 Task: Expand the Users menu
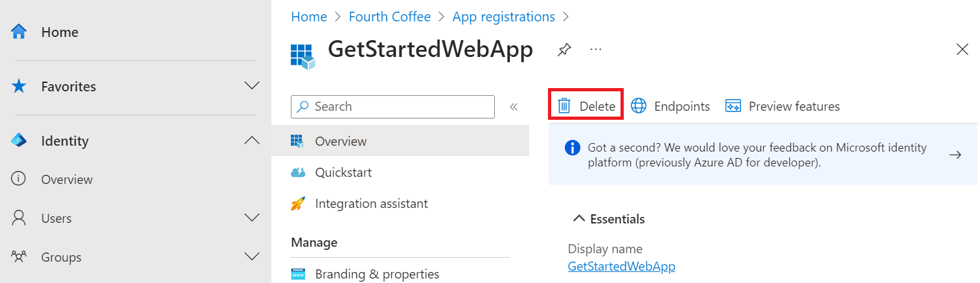coord(251,218)
